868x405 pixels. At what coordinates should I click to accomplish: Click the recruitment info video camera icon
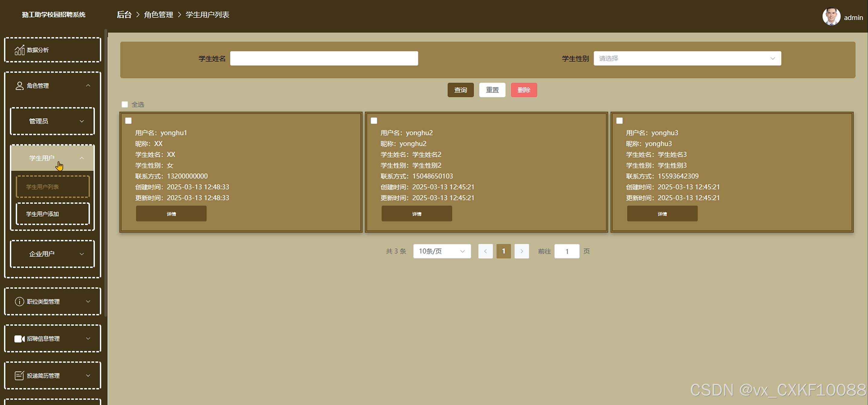pos(19,339)
